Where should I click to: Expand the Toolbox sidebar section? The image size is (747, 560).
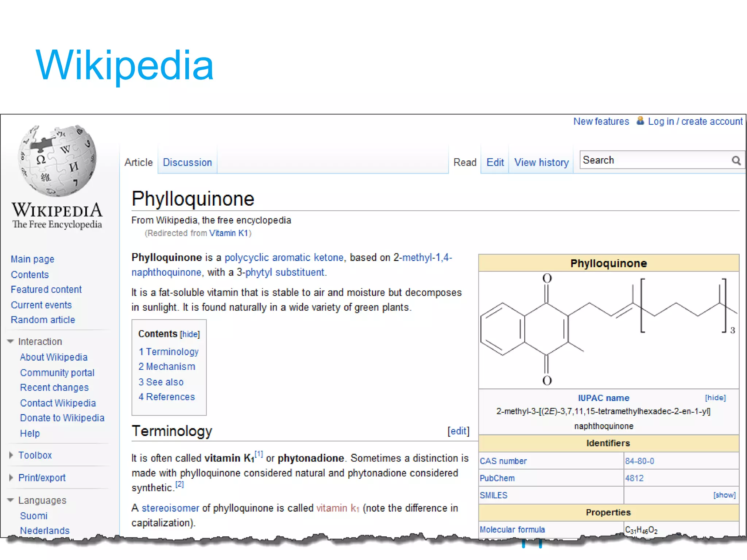[11, 455]
